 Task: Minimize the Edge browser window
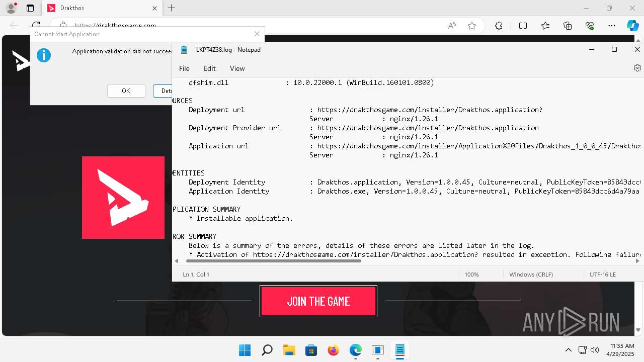pos(586,8)
